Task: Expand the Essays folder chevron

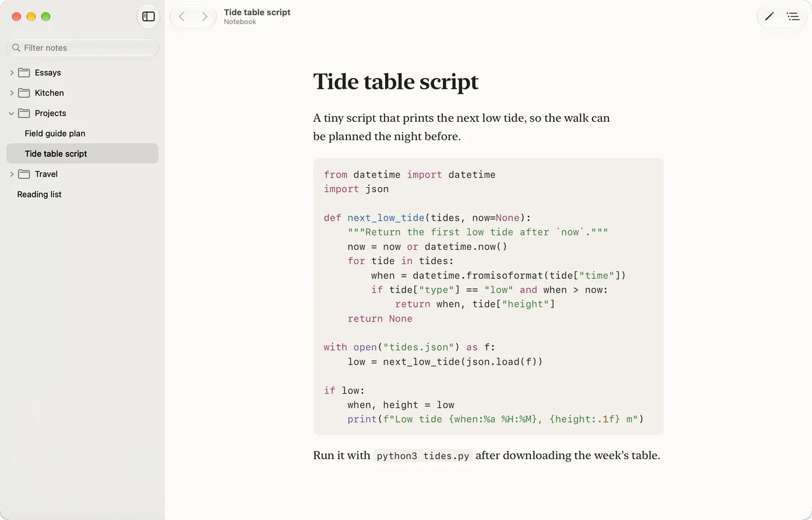Action: coord(11,72)
